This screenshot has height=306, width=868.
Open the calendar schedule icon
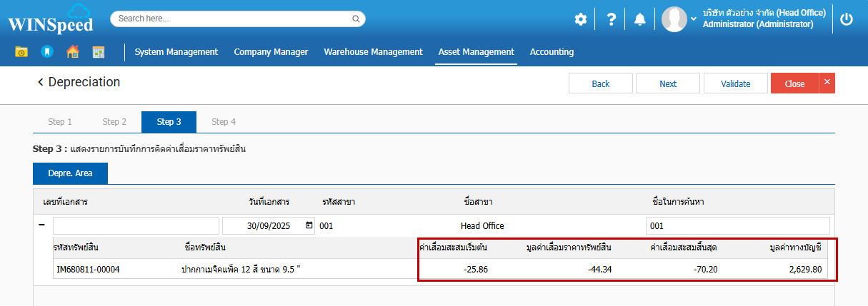click(x=98, y=52)
